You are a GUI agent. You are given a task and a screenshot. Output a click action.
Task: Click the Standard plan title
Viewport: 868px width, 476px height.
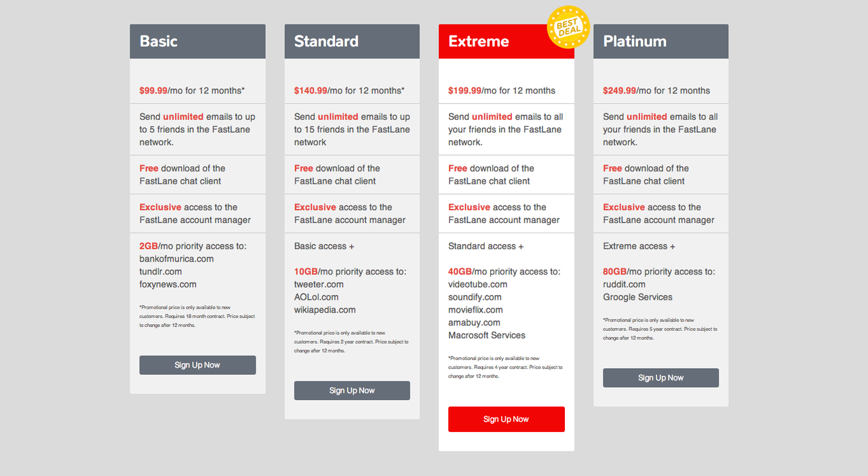click(326, 41)
